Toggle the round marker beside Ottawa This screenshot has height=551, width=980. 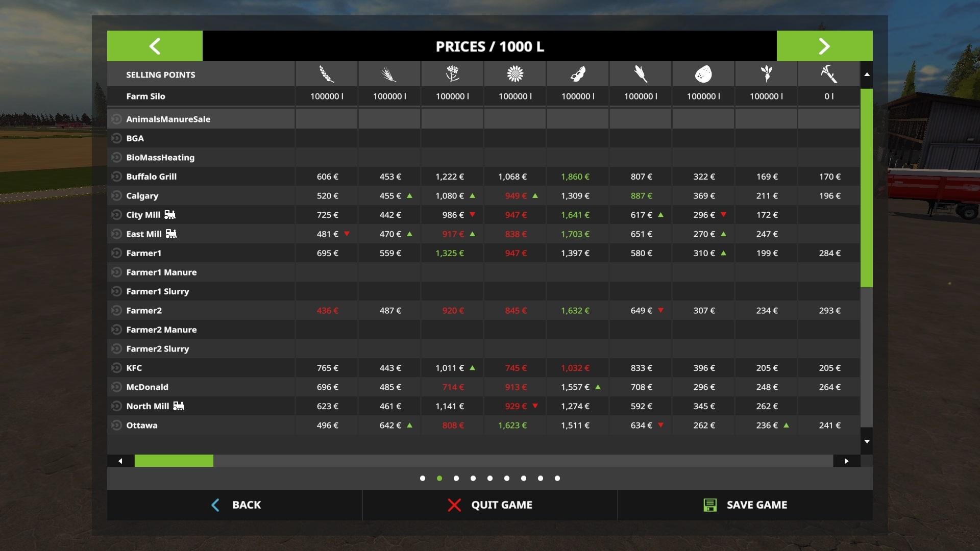(x=116, y=425)
